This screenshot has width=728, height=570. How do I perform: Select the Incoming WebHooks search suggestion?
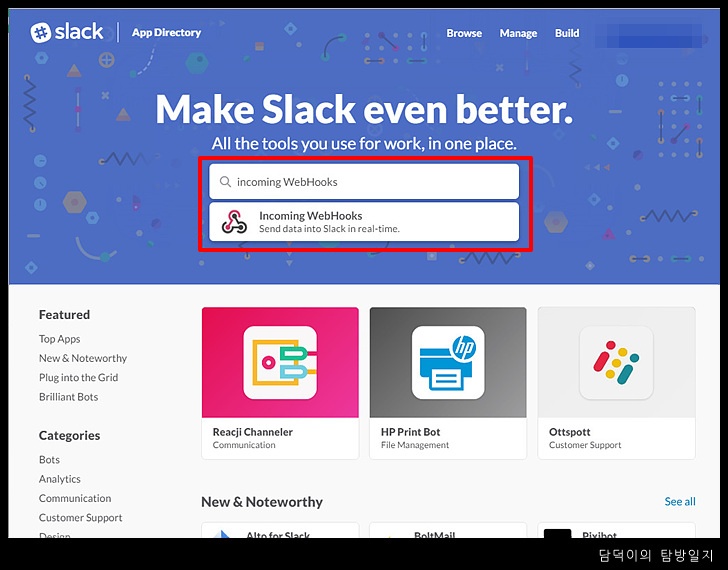point(364,222)
